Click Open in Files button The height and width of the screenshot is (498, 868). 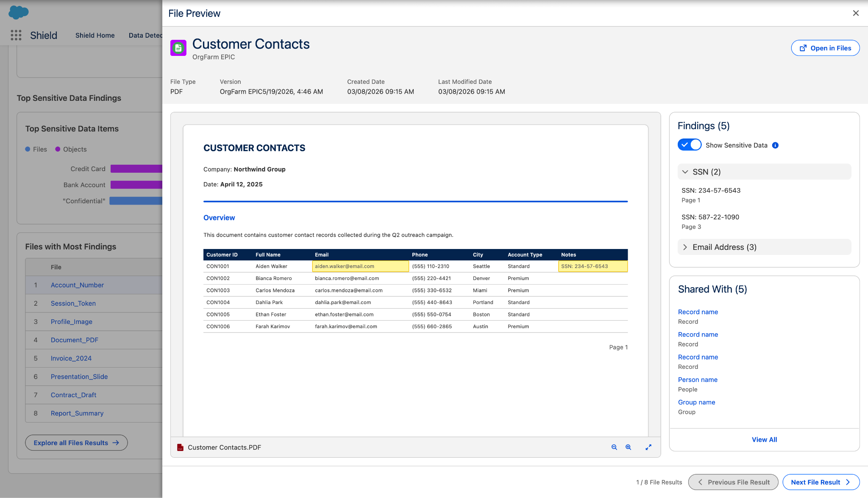825,48
